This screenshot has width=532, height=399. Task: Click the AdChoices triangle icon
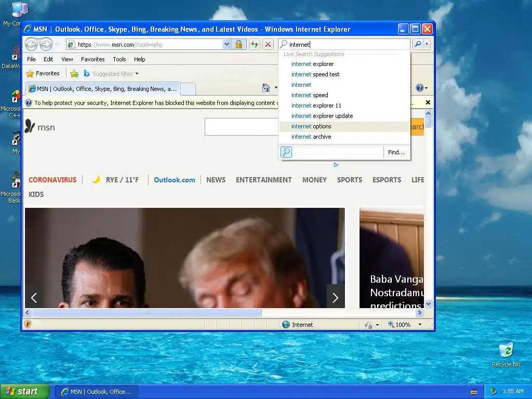tap(336, 165)
